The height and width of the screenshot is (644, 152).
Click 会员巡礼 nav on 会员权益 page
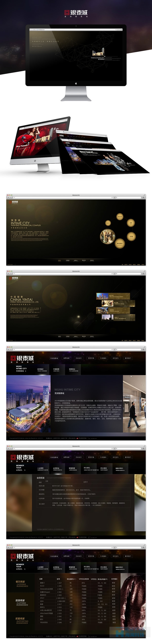[116, 457]
